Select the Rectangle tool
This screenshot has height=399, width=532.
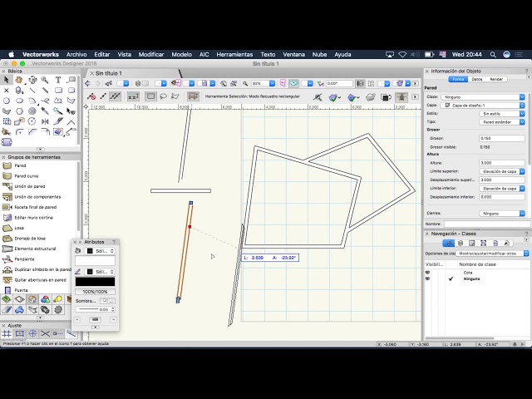point(58,91)
